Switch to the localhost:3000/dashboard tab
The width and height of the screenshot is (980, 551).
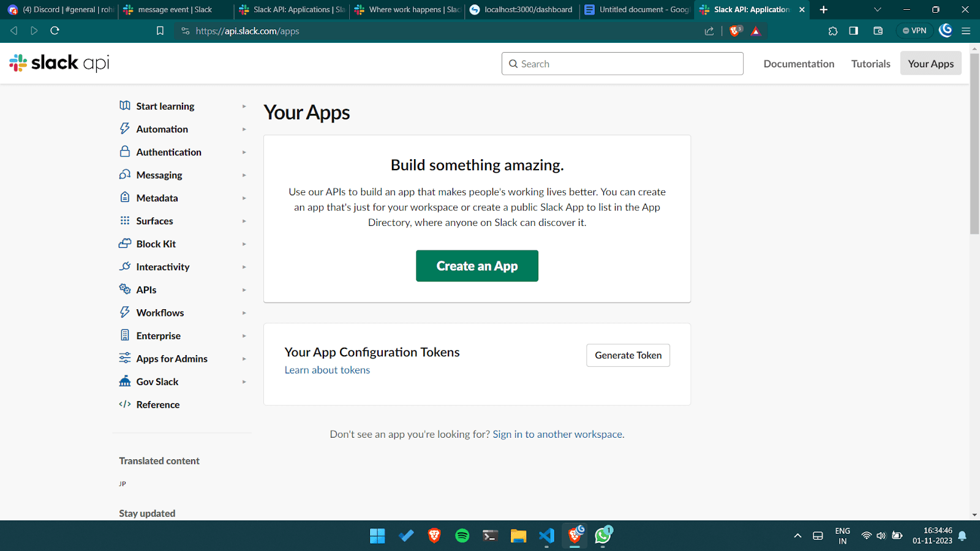tap(522, 10)
